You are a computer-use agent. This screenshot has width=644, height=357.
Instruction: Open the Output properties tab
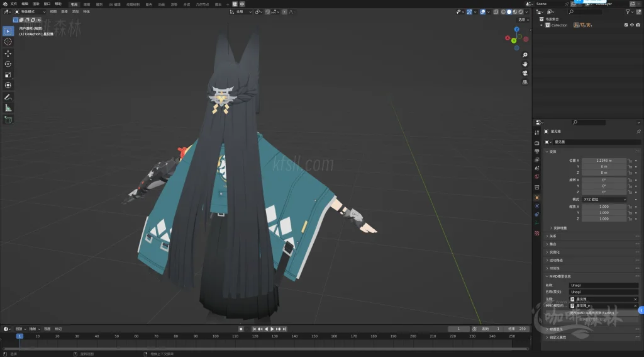pyautogui.click(x=537, y=151)
